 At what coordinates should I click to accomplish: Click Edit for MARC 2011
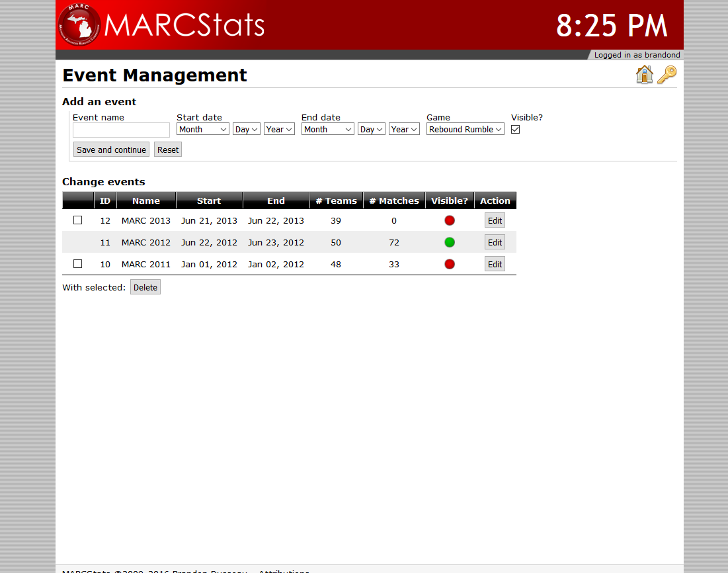tap(495, 265)
